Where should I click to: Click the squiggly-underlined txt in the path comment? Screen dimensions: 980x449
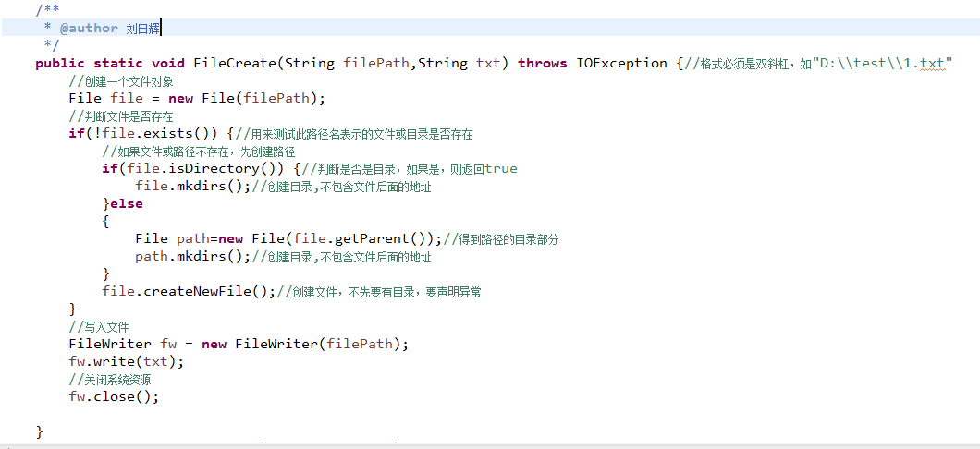coord(933,63)
